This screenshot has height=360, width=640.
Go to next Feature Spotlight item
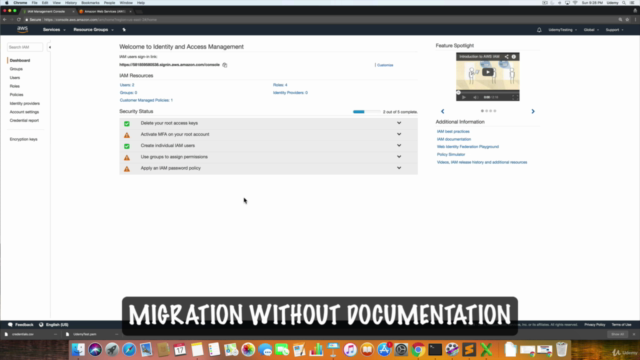coord(533,111)
